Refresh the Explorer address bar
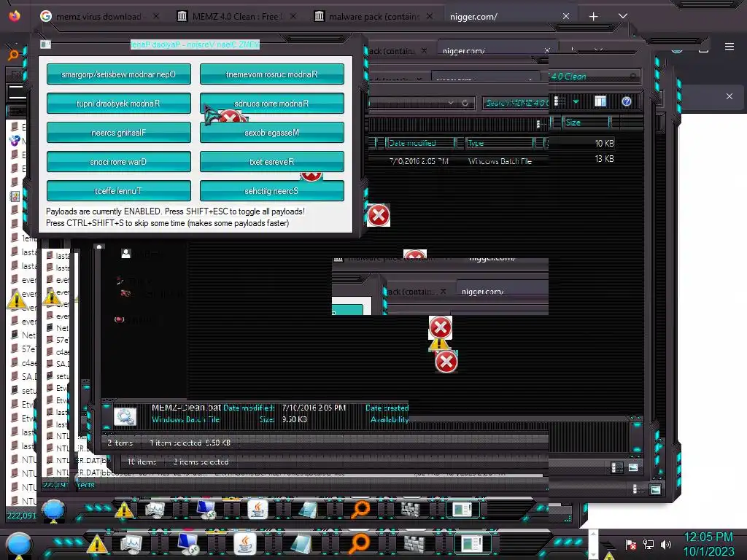 click(465, 103)
